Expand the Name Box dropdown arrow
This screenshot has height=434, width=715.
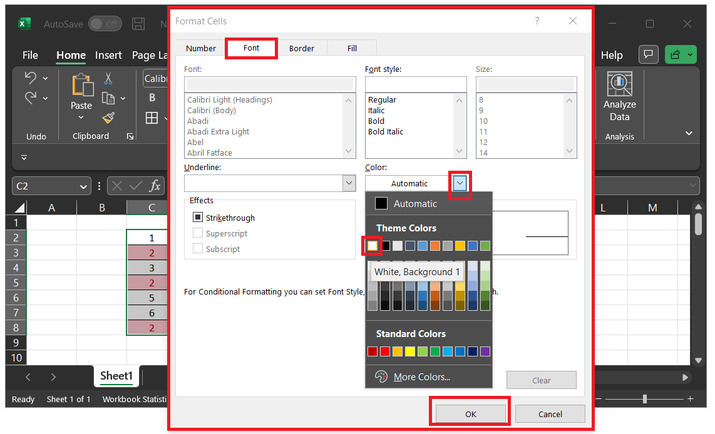tap(83, 186)
